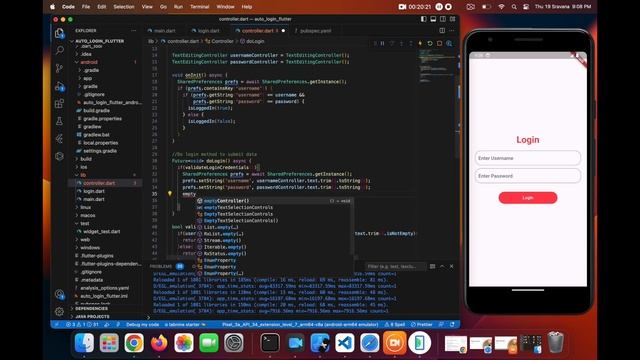640x360 pixels.
Task: Click errors and warnings count in status bar
Action: coord(82,324)
